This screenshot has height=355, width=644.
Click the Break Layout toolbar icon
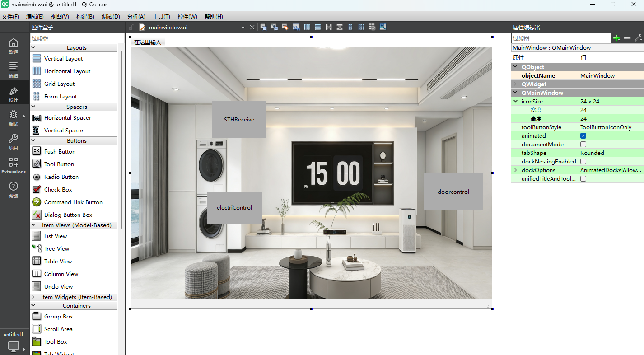[x=372, y=27]
